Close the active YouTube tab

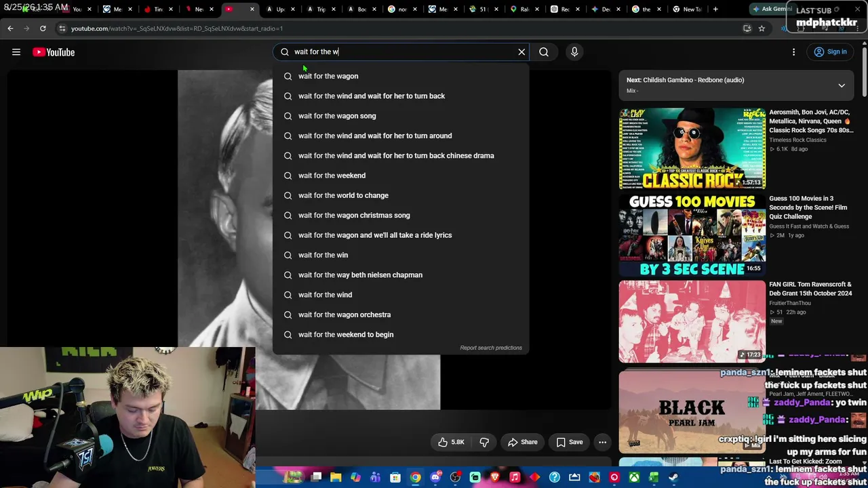(252, 9)
